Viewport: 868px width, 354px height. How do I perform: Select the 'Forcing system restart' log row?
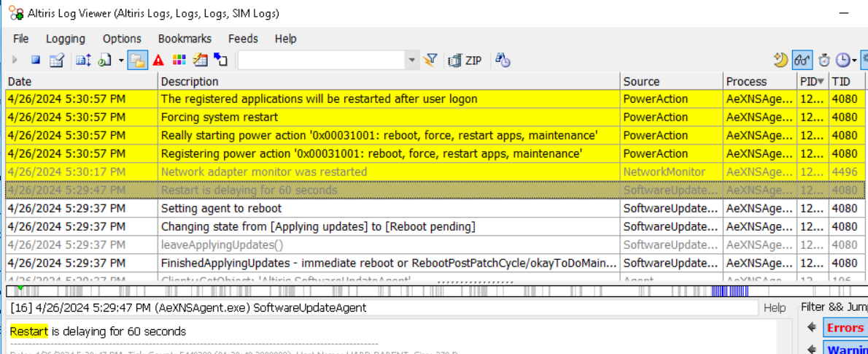[435, 118]
